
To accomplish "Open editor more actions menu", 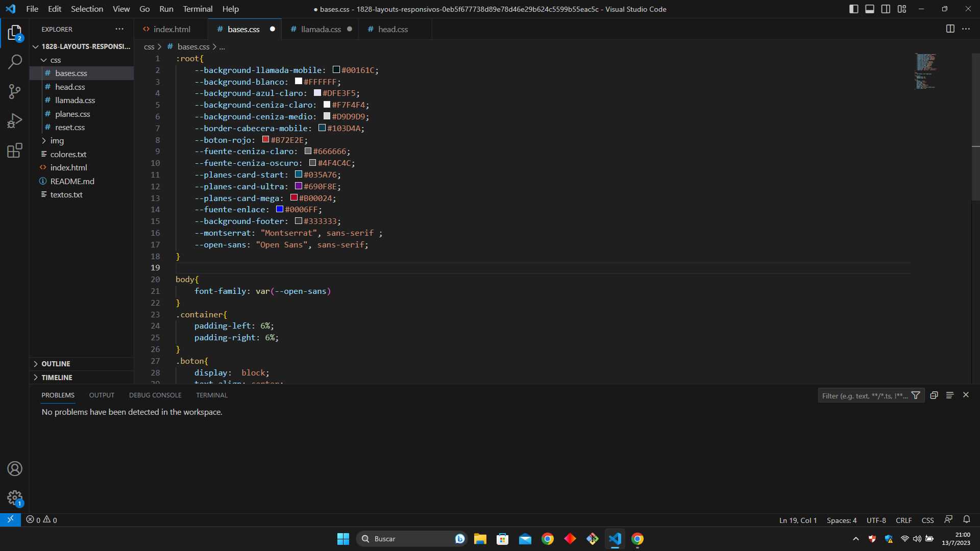I will coord(966,29).
